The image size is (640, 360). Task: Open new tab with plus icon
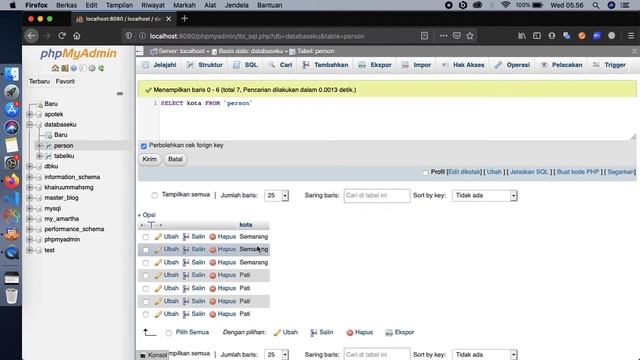[184, 19]
